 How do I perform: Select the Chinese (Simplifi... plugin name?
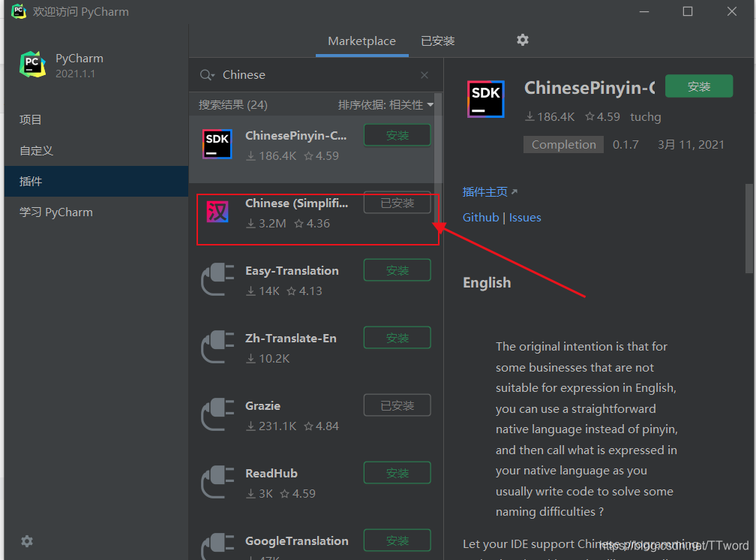point(296,203)
